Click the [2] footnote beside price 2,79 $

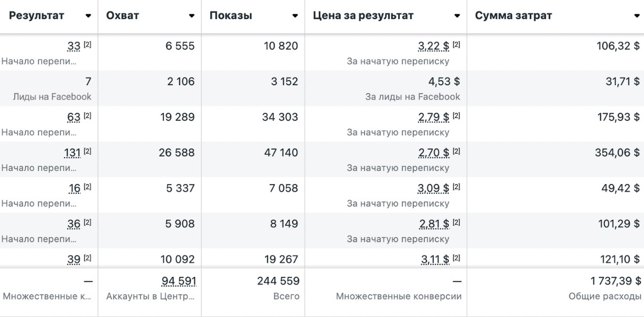[456, 116]
